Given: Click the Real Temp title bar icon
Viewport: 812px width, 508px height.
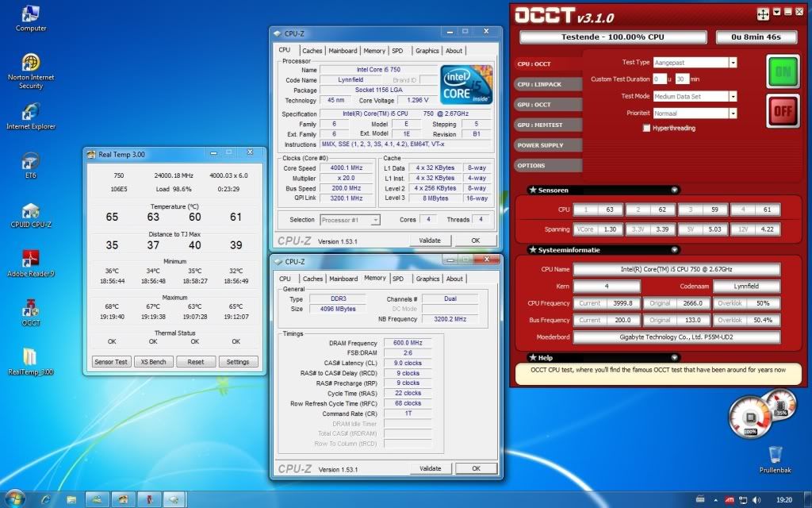Looking at the screenshot, I should pyautogui.click(x=91, y=154).
